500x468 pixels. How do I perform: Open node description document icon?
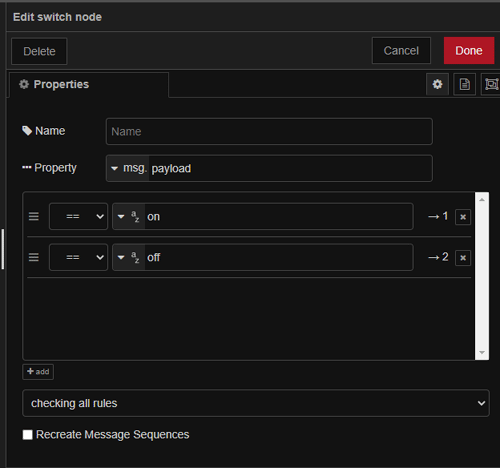point(464,84)
